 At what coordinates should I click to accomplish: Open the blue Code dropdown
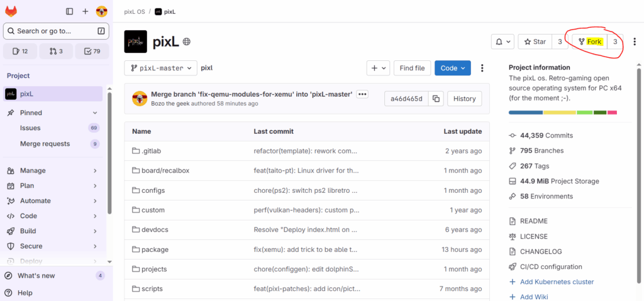coord(453,68)
